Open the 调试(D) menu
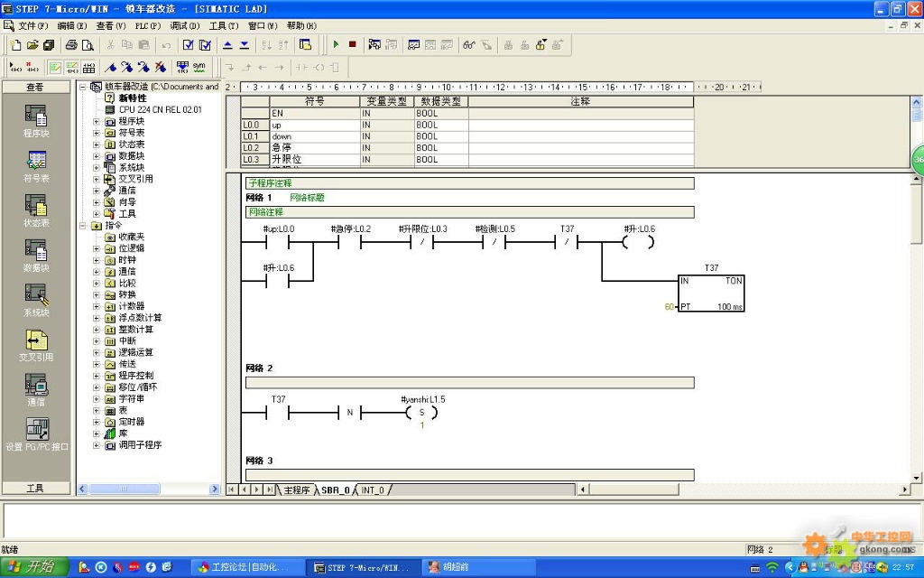 [x=184, y=26]
